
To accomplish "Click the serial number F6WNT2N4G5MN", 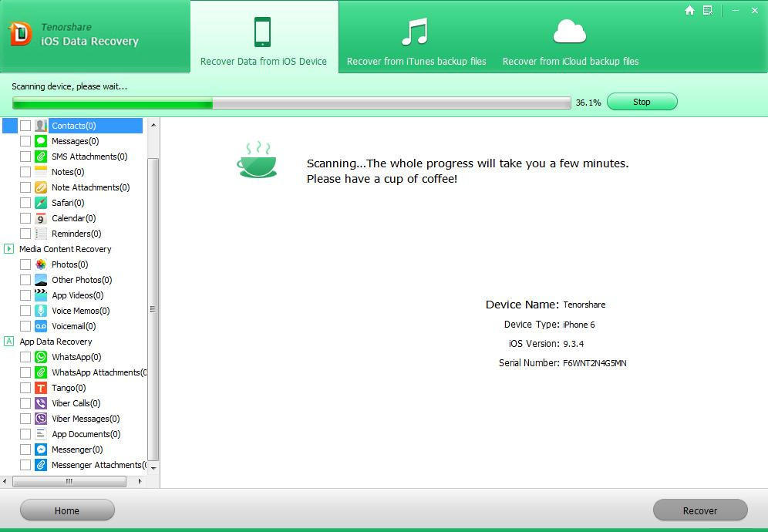I will click(595, 363).
